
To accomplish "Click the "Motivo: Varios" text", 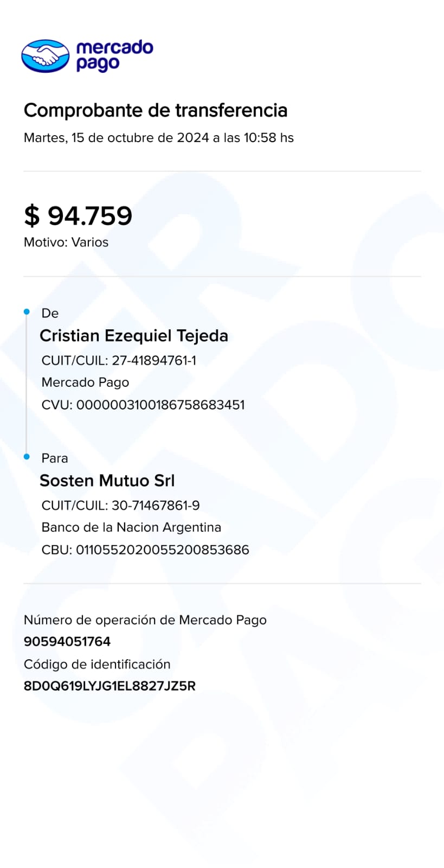I will 66,242.
